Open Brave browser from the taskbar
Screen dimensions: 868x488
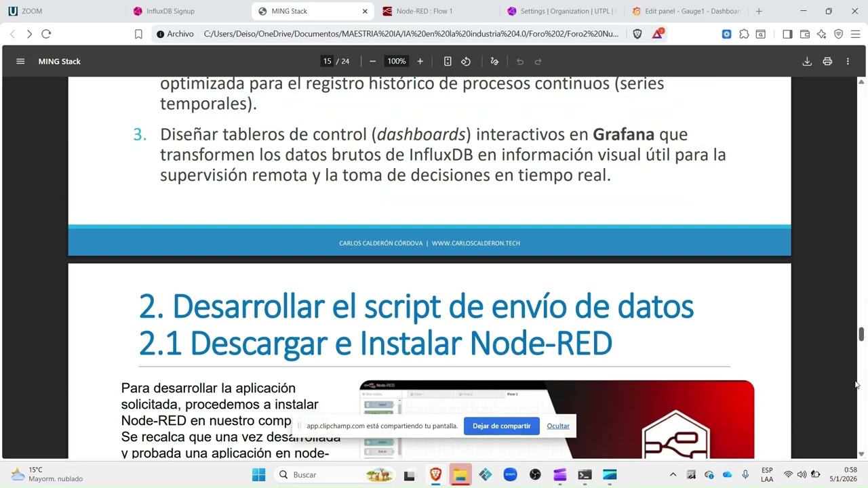click(x=435, y=474)
